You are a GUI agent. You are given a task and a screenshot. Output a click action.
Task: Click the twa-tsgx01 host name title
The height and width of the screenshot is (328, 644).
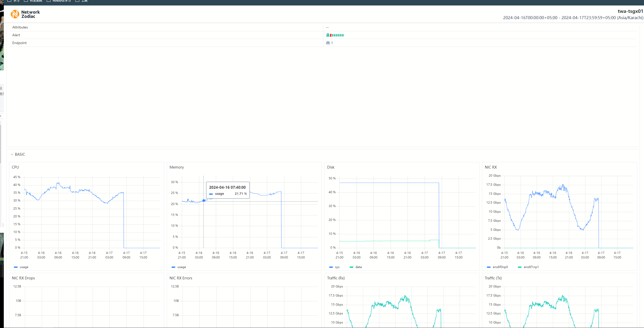pos(630,11)
